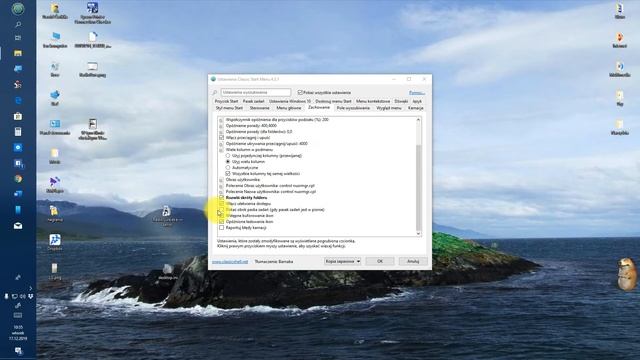This screenshot has width=640, height=360.
Task: Switch to 'Przycisk Start' tab
Action: (x=226, y=101)
